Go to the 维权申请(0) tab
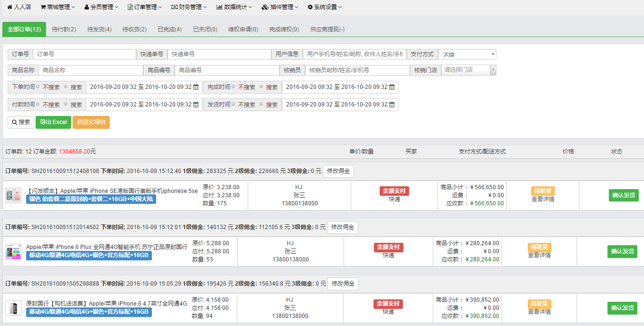Image resolution: width=644 pixels, height=326 pixels. (x=243, y=29)
